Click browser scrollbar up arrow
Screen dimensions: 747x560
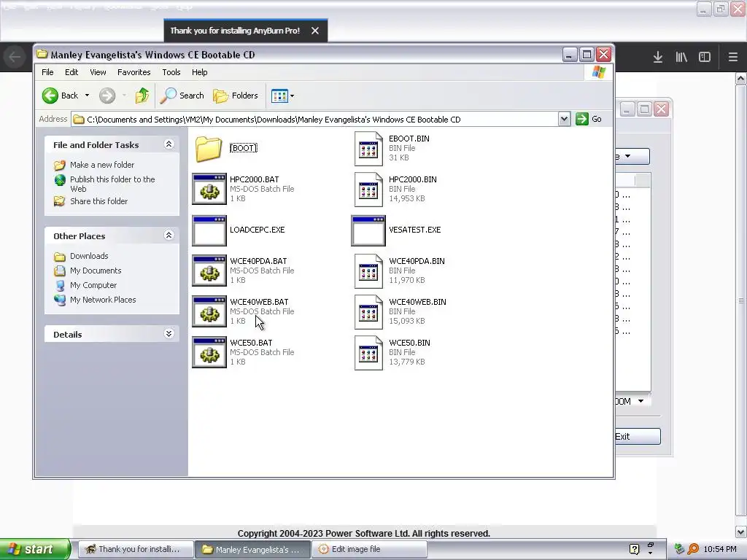pyautogui.click(x=741, y=79)
